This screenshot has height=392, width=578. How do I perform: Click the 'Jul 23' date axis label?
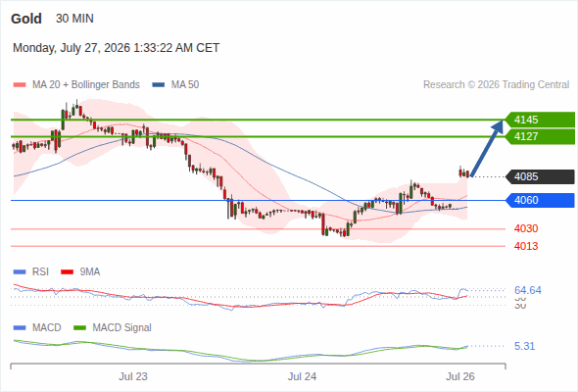coord(133,376)
